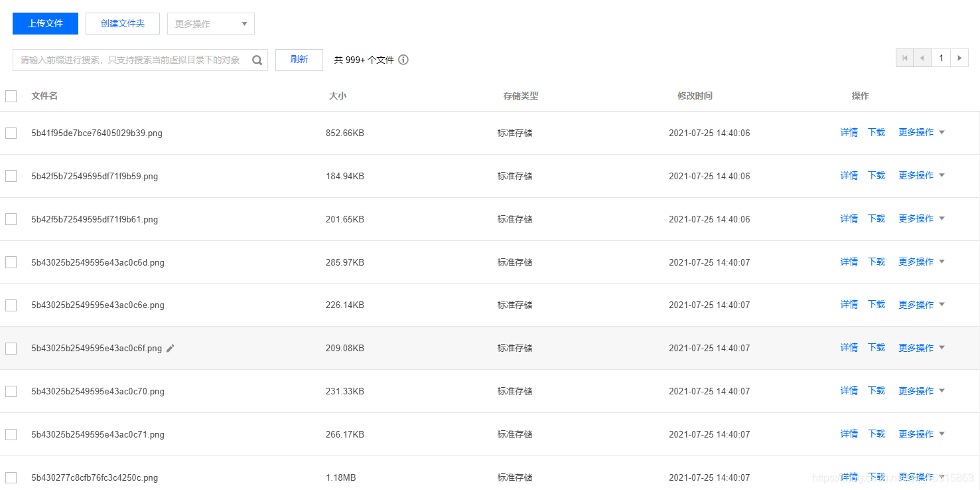Open the top 更多操作 dropdown

tap(211, 24)
